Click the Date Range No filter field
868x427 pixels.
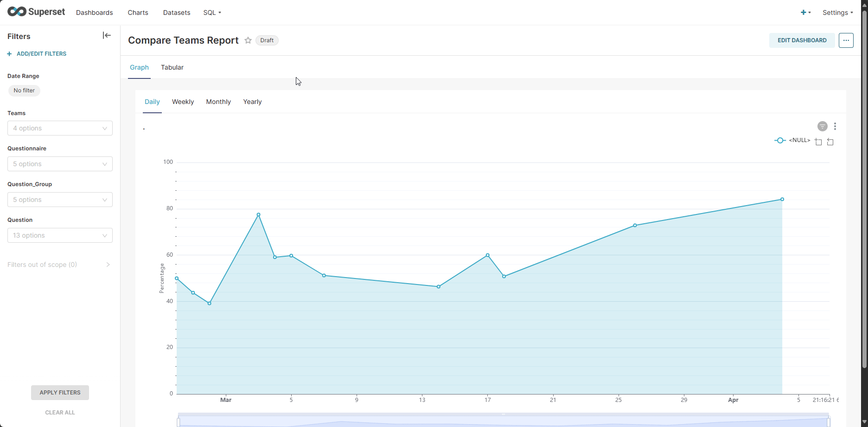click(x=24, y=91)
